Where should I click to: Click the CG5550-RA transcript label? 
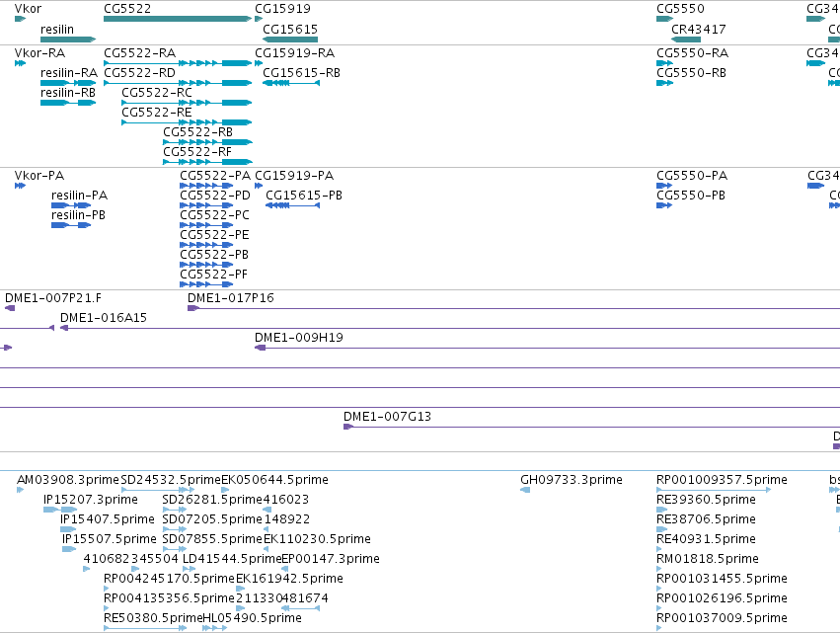(693, 53)
